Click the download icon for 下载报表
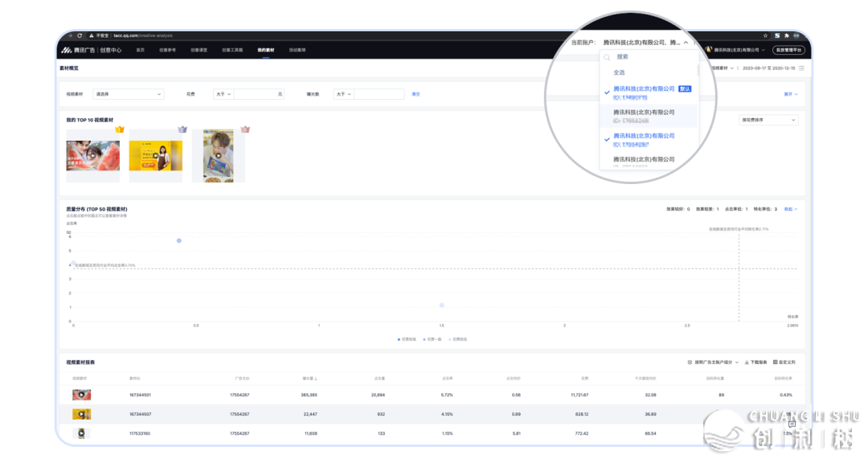 click(x=747, y=363)
